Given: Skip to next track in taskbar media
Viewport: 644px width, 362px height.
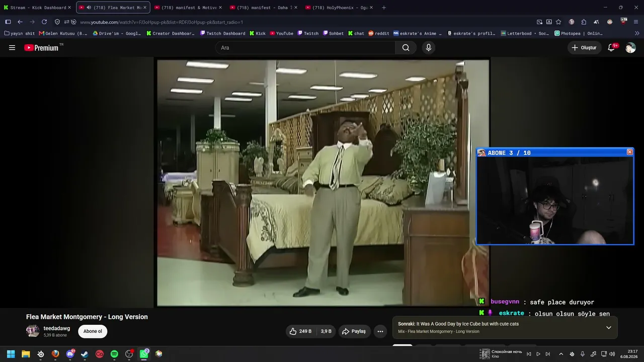Looking at the screenshot, I should 548,354.
